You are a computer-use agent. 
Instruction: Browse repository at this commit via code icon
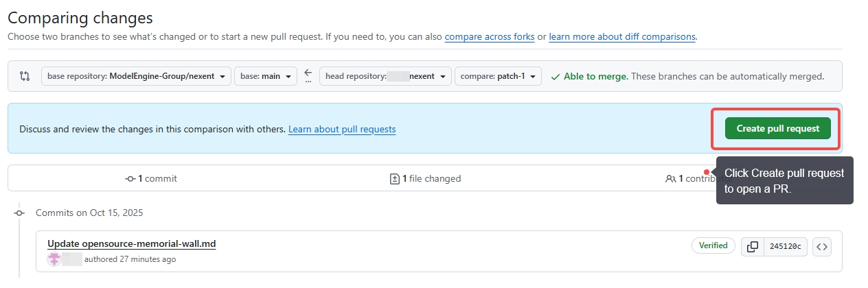point(821,246)
